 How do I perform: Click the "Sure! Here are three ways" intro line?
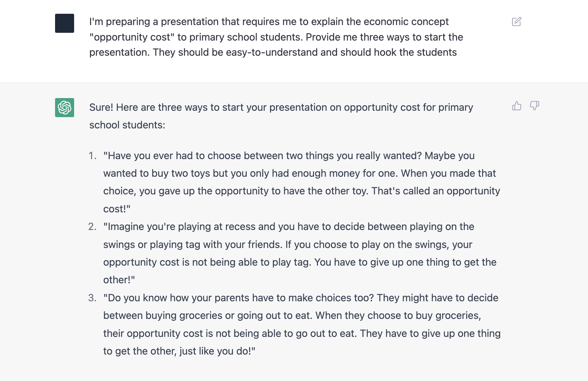pyautogui.click(x=281, y=108)
